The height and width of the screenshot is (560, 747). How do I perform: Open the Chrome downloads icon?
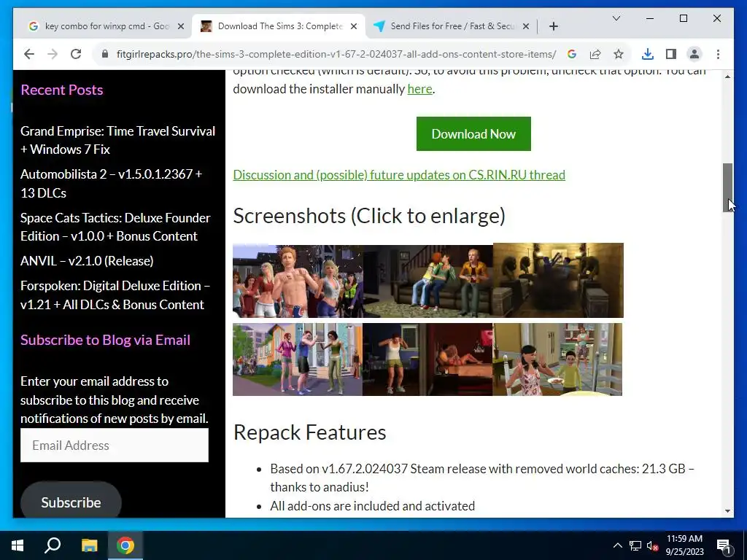coord(648,54)
